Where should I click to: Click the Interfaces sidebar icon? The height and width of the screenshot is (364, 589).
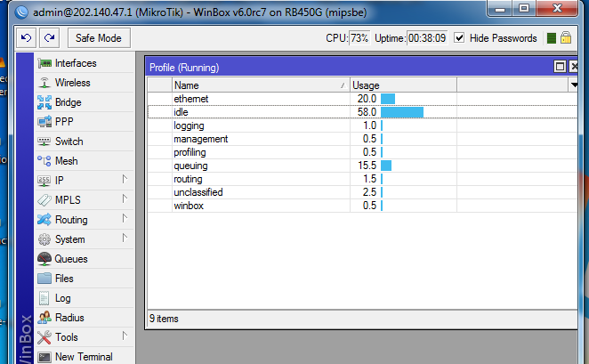click(44, 63)
